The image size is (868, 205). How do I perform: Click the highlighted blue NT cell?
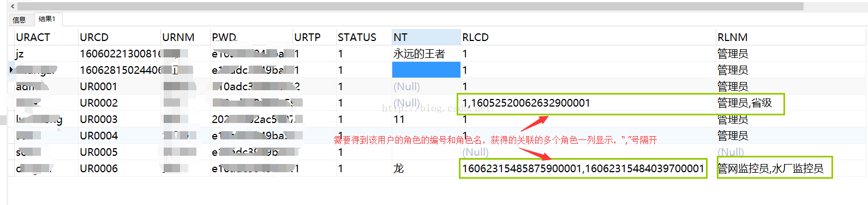tap(426, 70)
